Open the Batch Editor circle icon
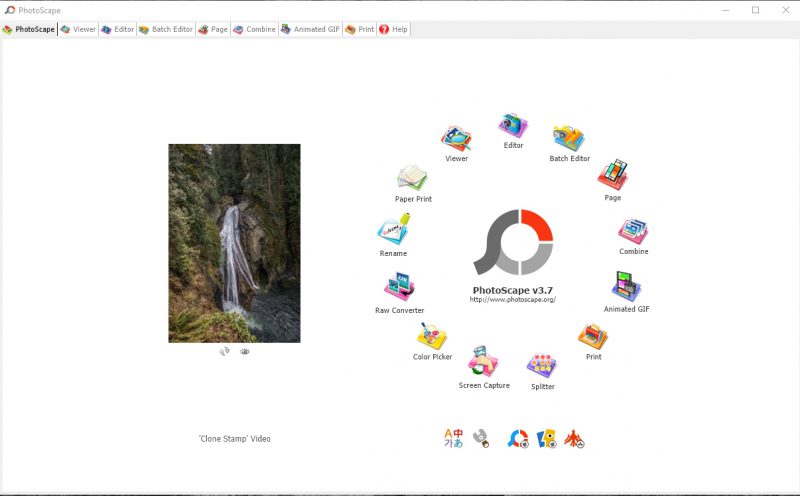This screenshot has height=496, width=800. (x=569, y=138)
